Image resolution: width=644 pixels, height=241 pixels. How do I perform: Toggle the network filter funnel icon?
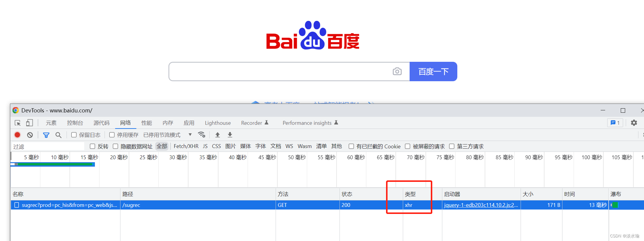[x=46, y=135]
